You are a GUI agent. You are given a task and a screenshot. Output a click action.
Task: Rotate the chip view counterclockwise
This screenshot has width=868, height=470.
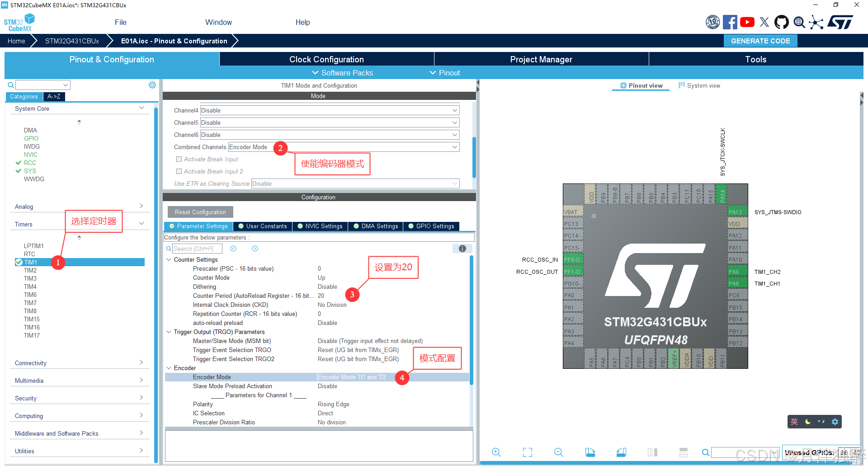pyautogui.click(x=621, y=452)
